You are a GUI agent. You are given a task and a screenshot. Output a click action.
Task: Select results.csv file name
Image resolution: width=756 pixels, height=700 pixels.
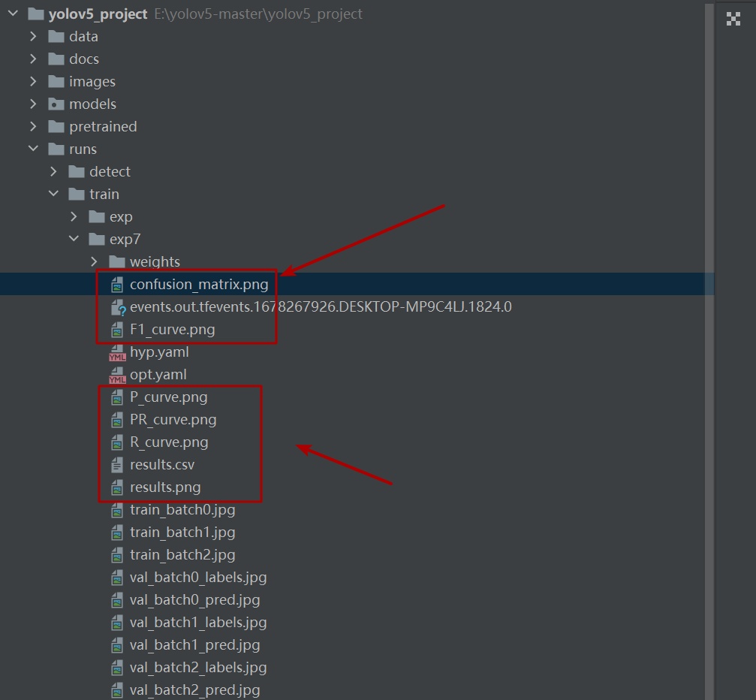click(x=162, y=465)
